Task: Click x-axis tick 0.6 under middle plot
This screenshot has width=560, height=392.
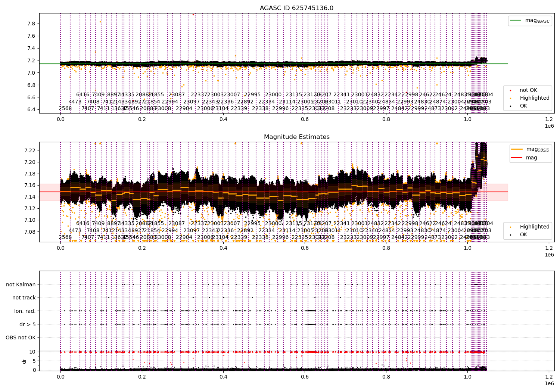Action: 305,248
